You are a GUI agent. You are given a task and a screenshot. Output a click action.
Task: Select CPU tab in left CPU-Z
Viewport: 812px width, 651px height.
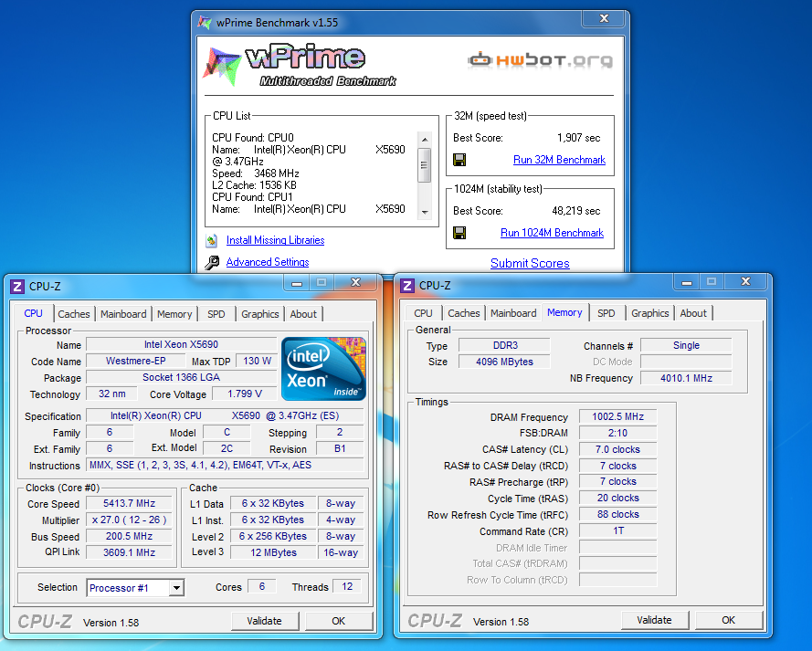pyautogui.click(x=33, y=313)
